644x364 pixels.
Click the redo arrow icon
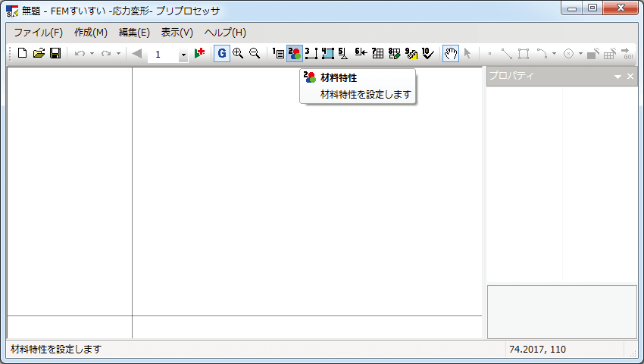pyautogui.click(x=106, y=54)
